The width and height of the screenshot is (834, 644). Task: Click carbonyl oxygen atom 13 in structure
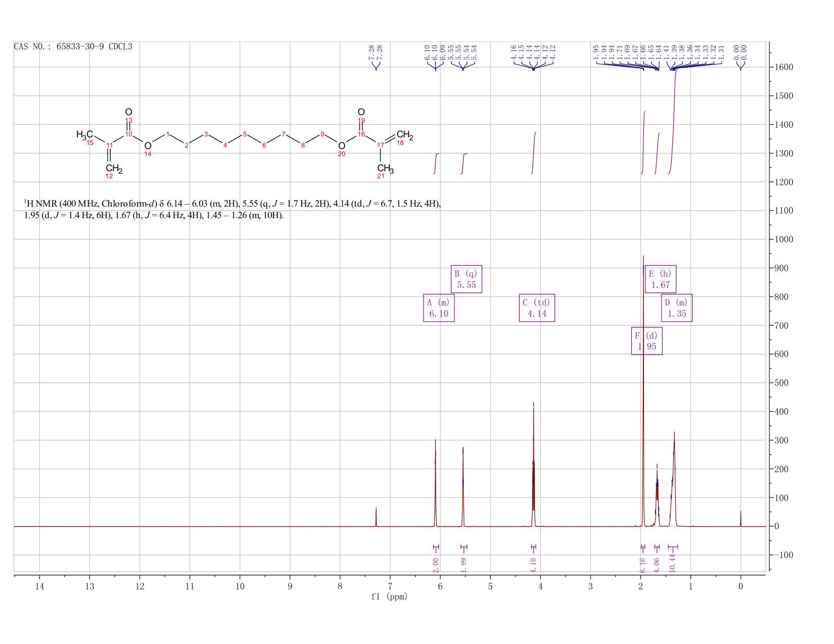click(x=128, y=112)
